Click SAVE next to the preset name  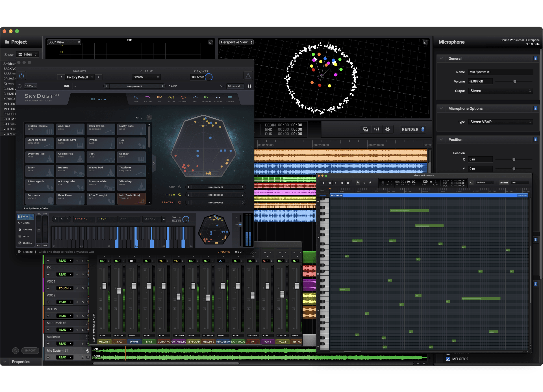tap(173, 86)
